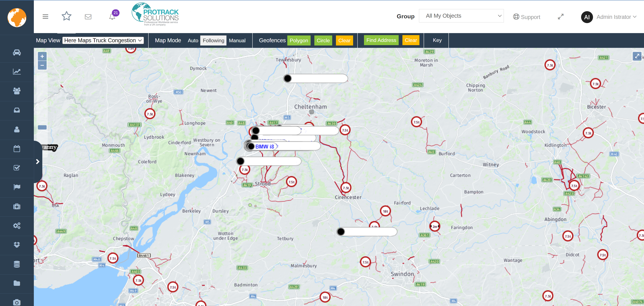Click the favorites star icon
The image size is (644, 306).
[66, 16]
